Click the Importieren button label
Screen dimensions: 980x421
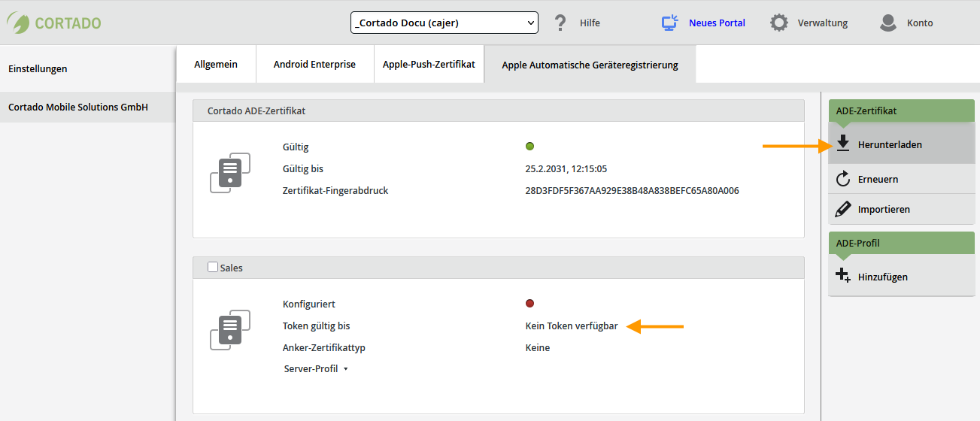point(884,210)
